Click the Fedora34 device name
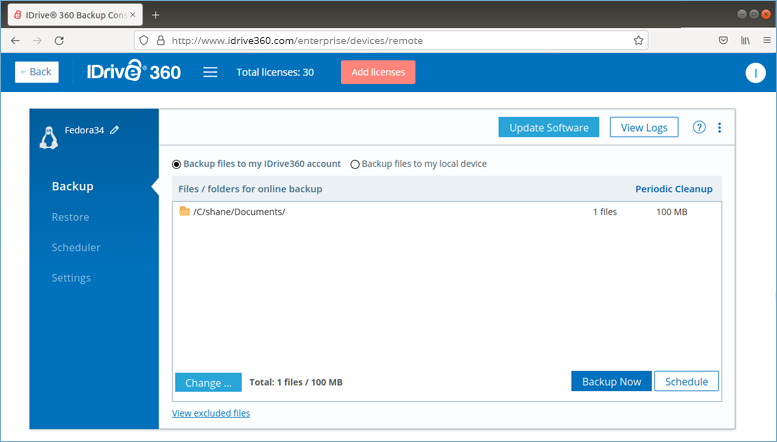This screenshot has width=777, height=442. pos(84,130)
